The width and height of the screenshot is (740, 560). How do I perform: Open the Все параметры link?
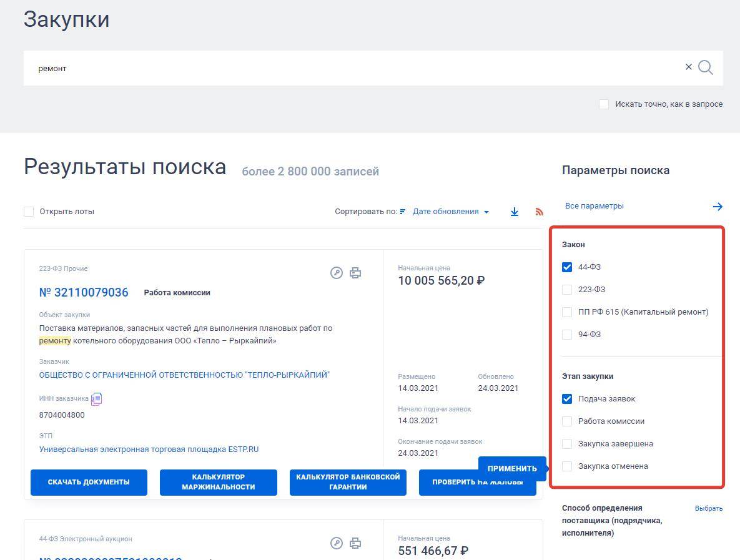click(594, 206)
